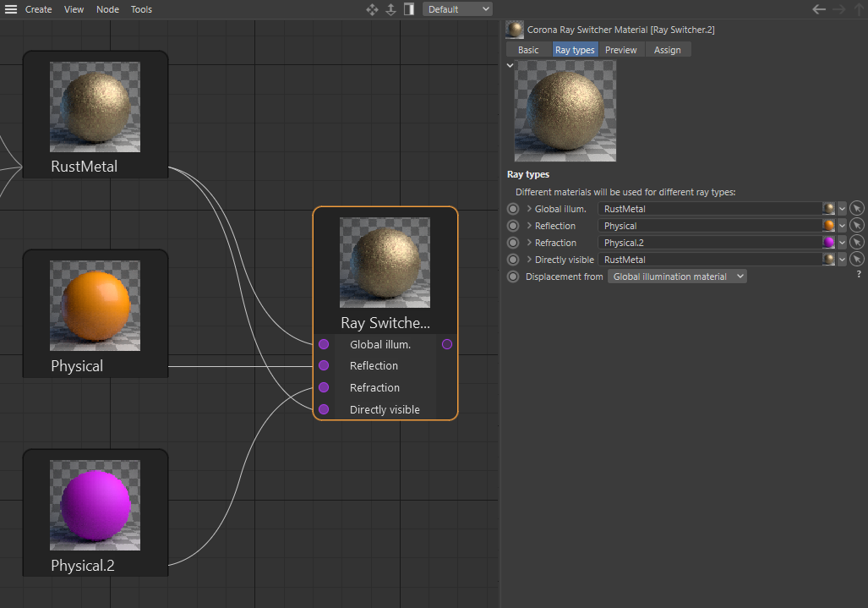
Task: Select the RustMetal node thumbnail
Action: pyautogui.click(x=96, y=107)
